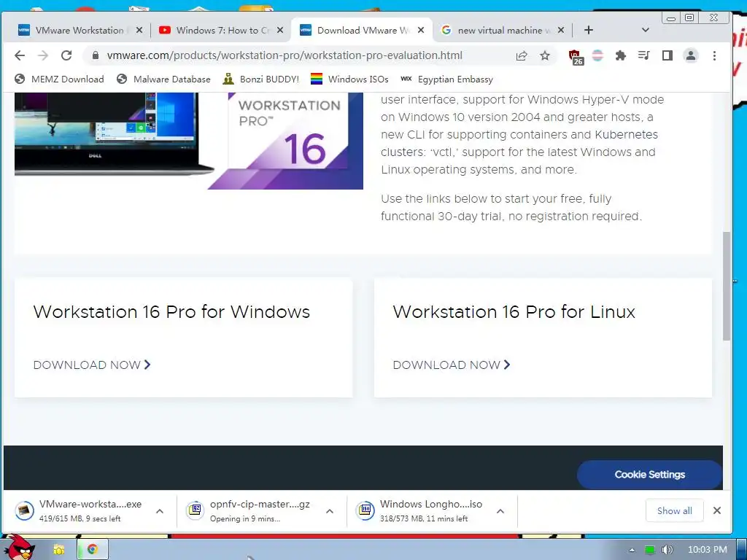Image resolution: width=747 pixels, height=560 pixels.
Task: Open the Chrome profile avatar
Action: (691, 55)
